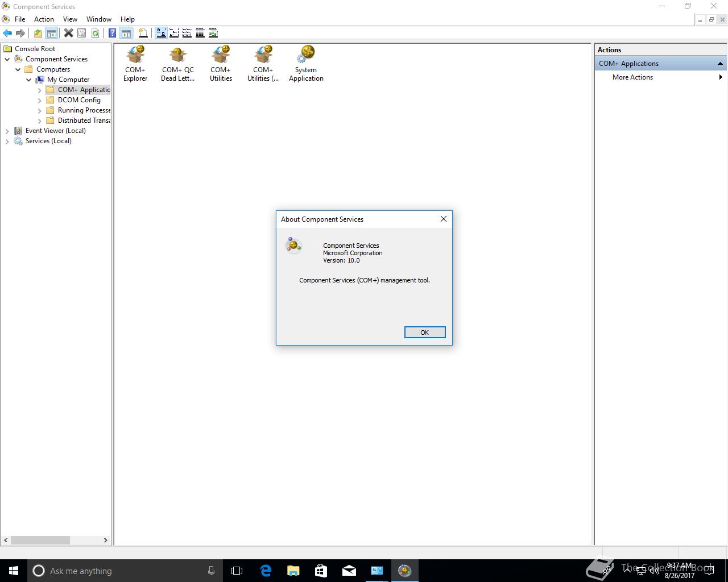Switch to Detail view in toolbar
The width and height of the screenshot is (728, 582).
[x=200, y=33]
